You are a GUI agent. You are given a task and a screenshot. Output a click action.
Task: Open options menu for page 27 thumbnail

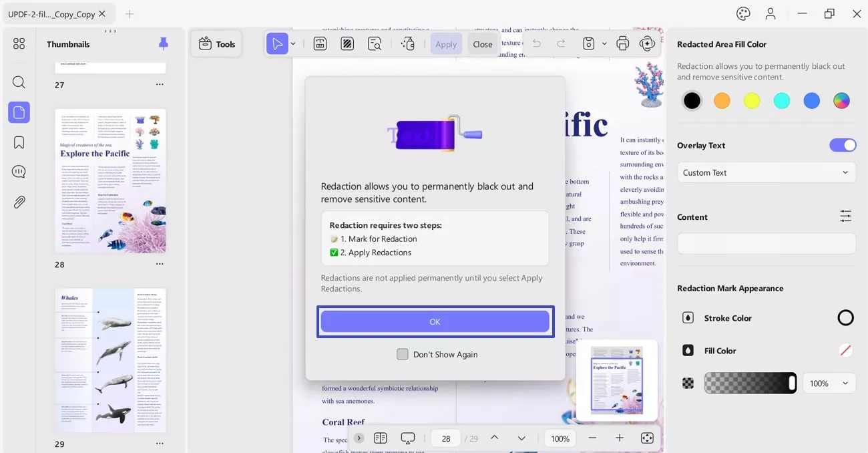160,85
